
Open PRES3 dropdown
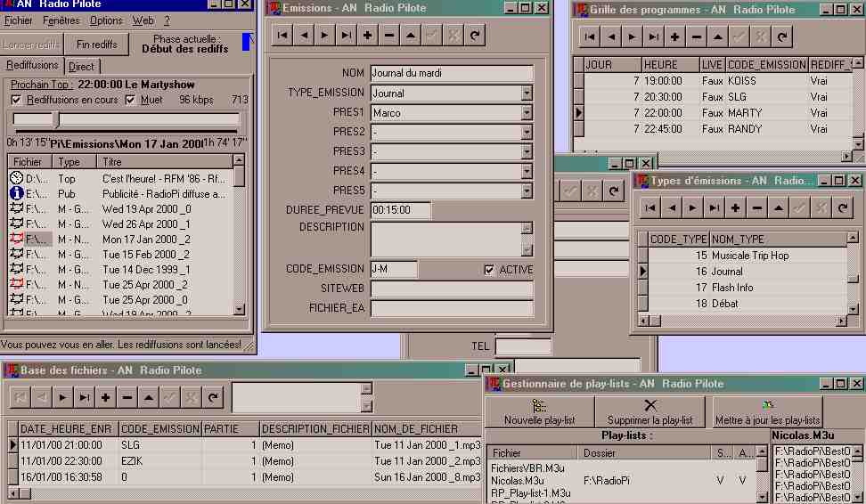[x=527, y=151]
